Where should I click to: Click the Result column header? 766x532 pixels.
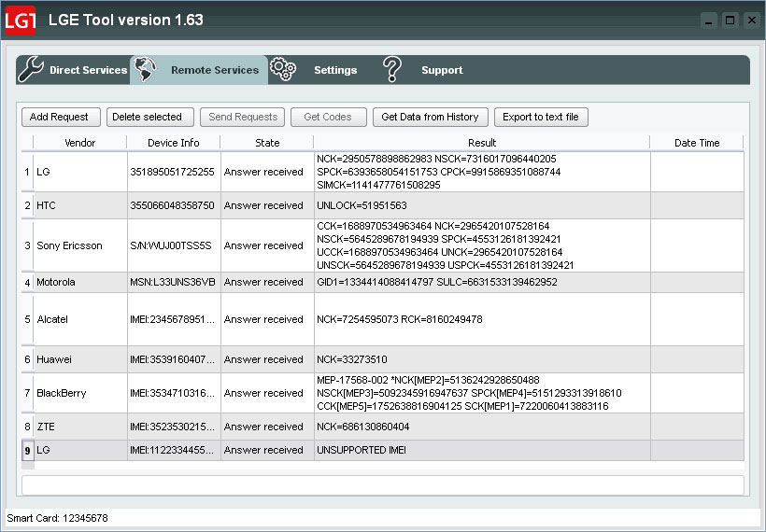(x=482, y=143)
